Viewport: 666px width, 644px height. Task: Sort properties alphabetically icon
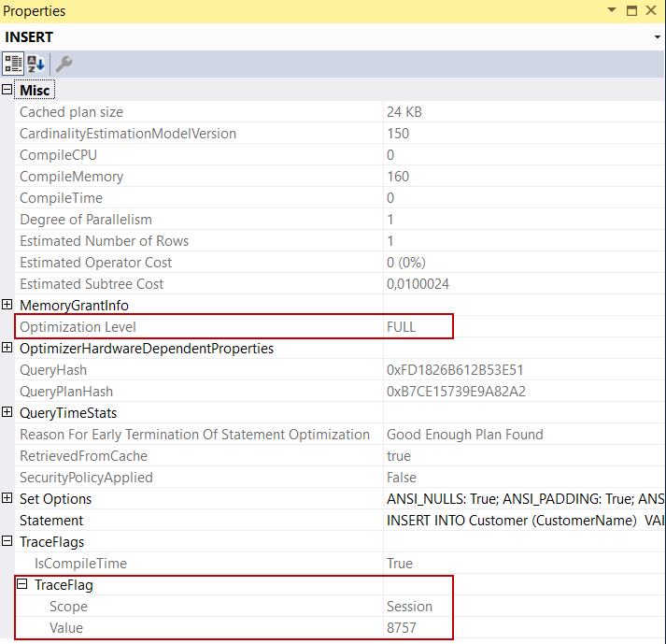click(36, 64)
